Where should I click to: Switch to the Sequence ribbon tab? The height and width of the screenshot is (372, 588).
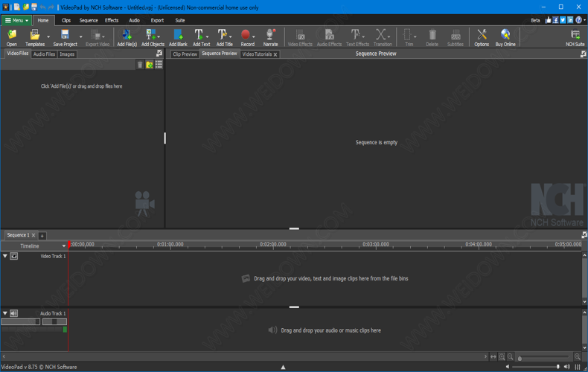tap(89, 20)
